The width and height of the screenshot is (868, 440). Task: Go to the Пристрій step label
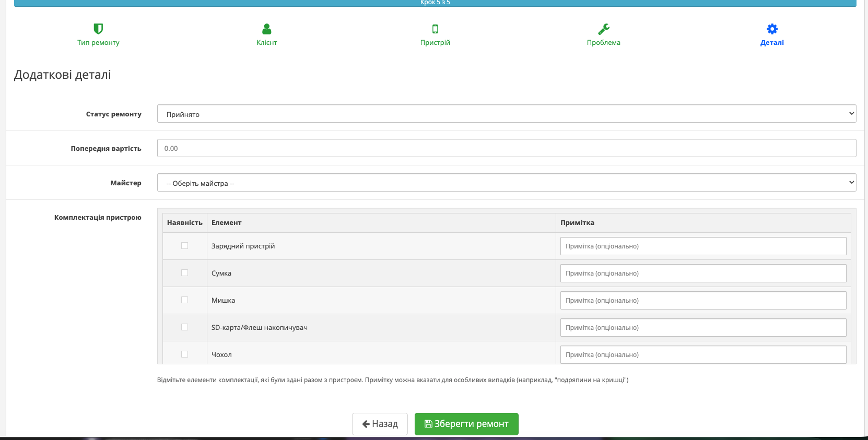click(435, 43)
